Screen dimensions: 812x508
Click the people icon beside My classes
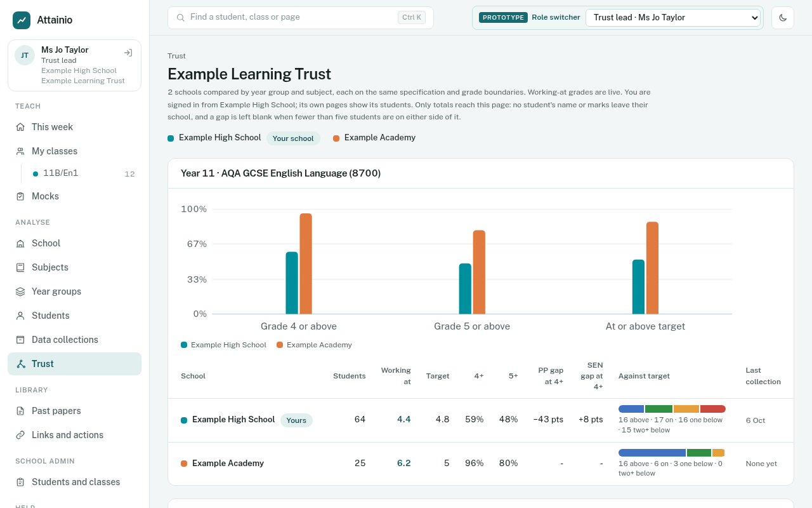[x=20, y=151]
